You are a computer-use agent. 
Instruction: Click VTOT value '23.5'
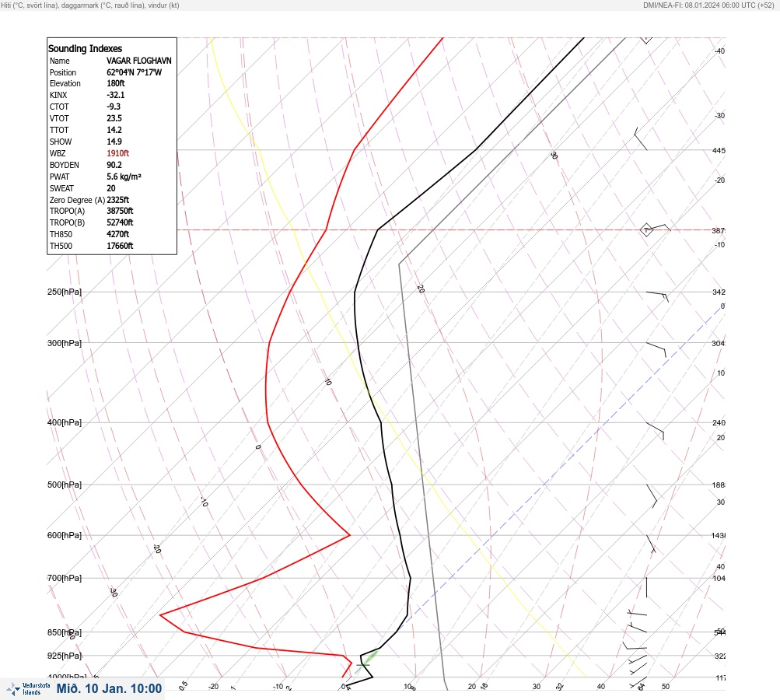pyautogui.click(x=114, y=118)
